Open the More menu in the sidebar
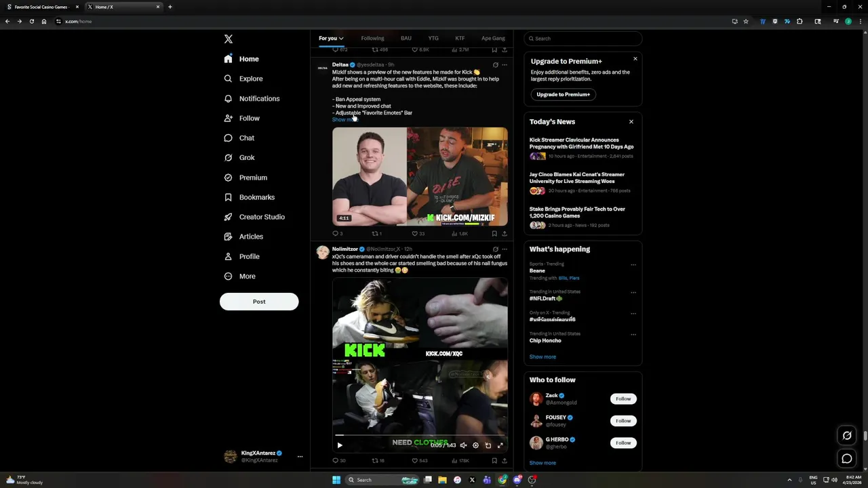Screen dimensions: 868x488 click(239, 276)
